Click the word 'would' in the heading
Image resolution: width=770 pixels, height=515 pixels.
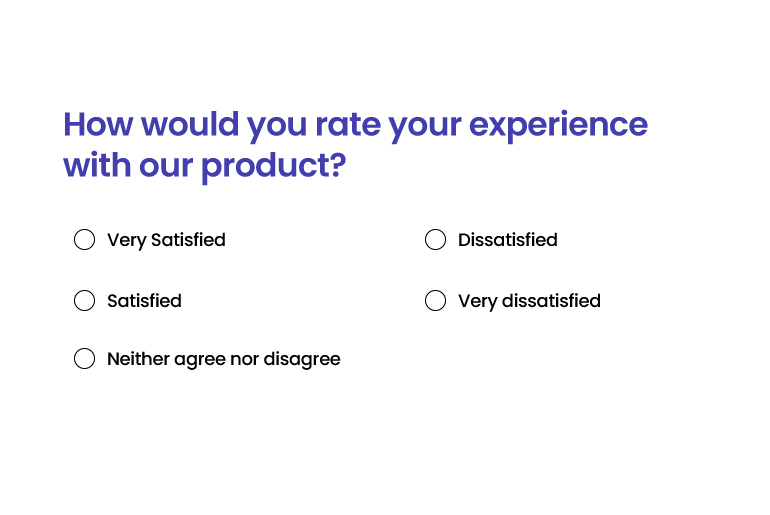coord(190,124)
